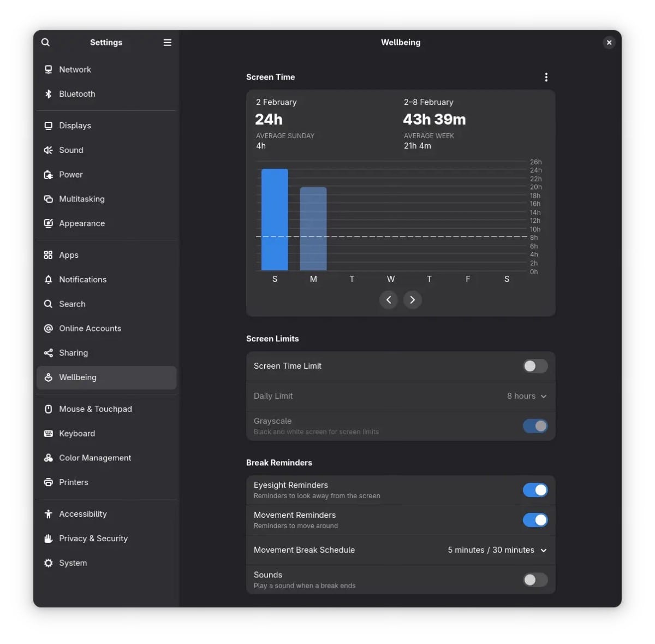This screenshot has width=655, height=644.
Task: Select the Monday bar in the chart
Action: point(313,229)
